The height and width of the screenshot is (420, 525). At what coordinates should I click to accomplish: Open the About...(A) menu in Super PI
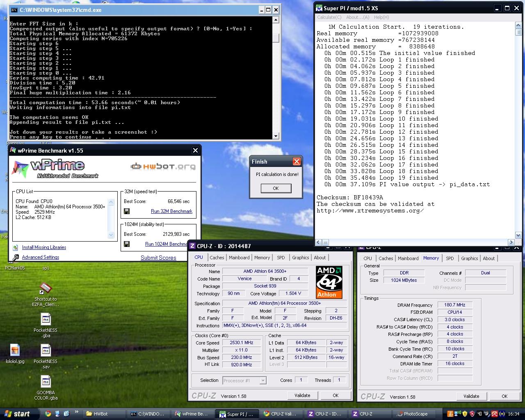click(x=358, y=17)
